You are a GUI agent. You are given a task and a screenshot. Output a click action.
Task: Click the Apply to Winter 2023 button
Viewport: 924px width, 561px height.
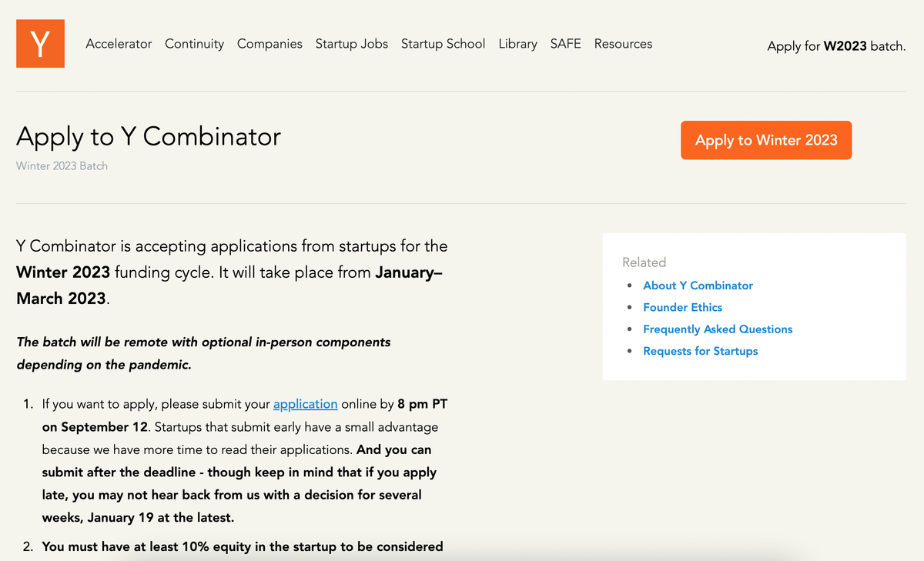766,140
